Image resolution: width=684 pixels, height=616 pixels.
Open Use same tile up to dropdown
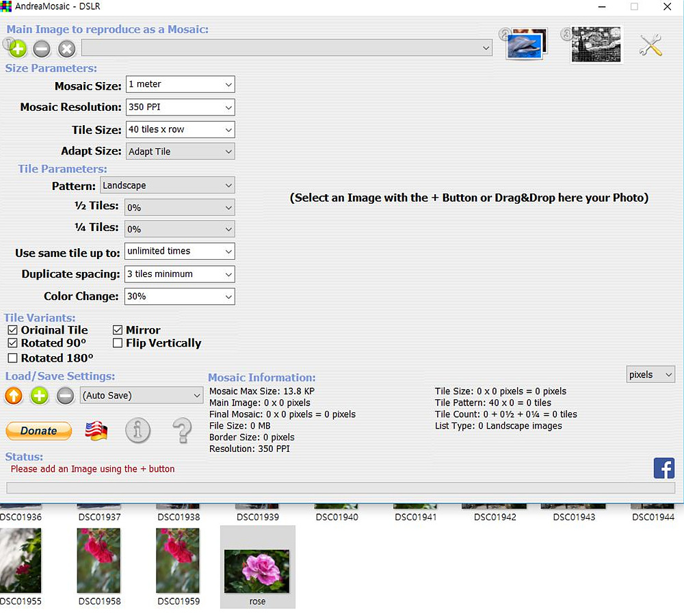pos(180,251)
